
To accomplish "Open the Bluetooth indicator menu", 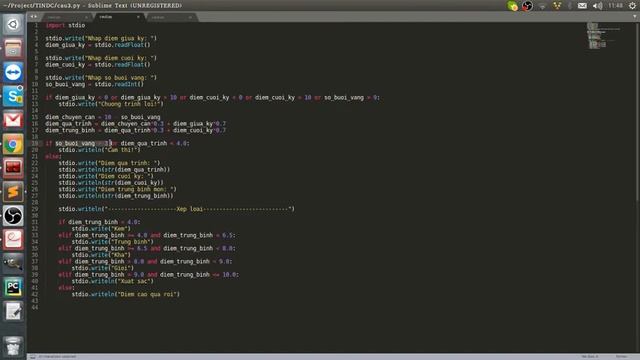I will 570,6.
